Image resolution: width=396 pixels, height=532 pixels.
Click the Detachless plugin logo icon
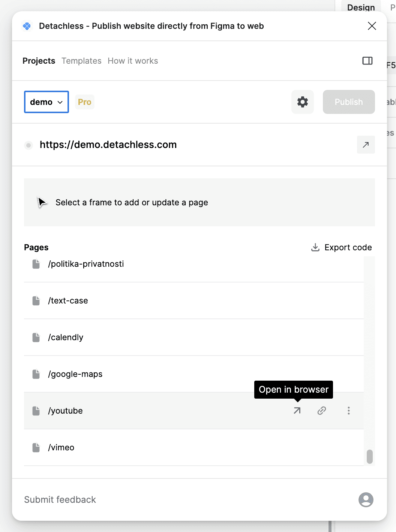coord(27,26)
